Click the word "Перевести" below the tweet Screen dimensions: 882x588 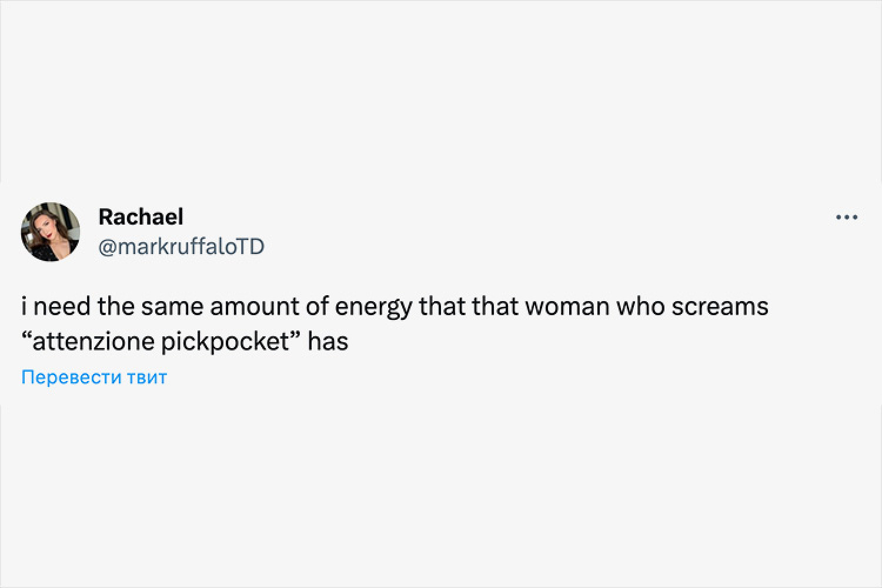(x=72, y=377)
